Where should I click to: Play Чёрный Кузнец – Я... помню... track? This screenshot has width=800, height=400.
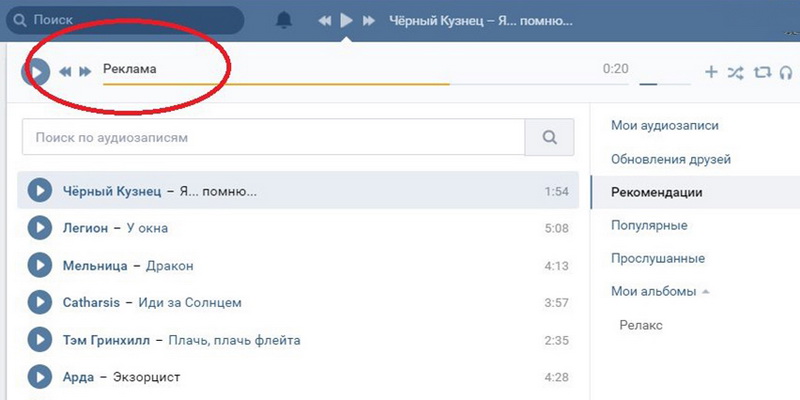(x=40, y=191)
